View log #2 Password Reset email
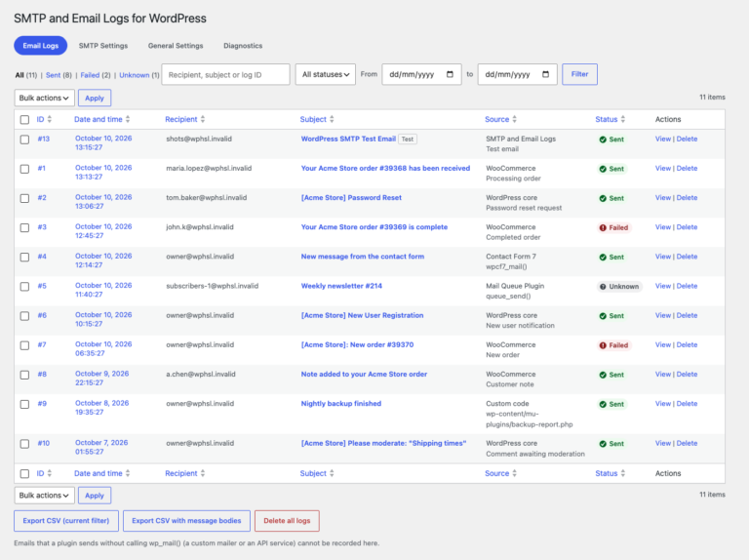Screen dimensions: 749x560 (x=662, y=197)
